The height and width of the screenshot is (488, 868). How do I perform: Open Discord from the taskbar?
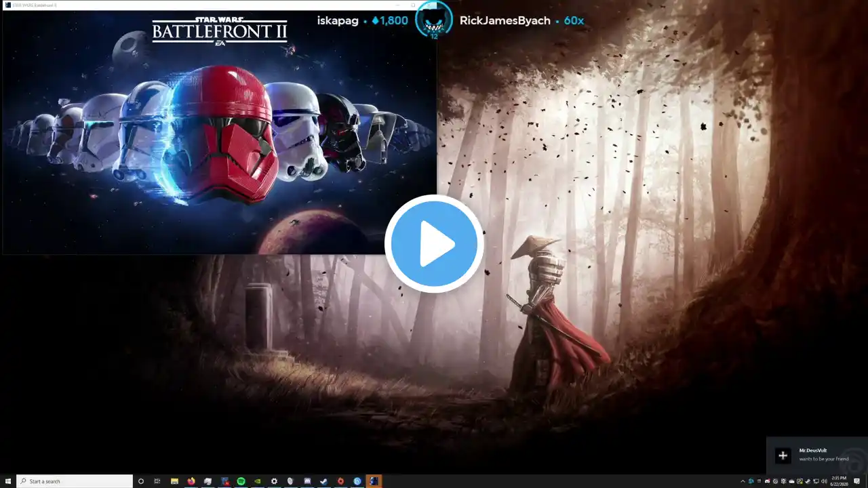[x=307, y=481]
